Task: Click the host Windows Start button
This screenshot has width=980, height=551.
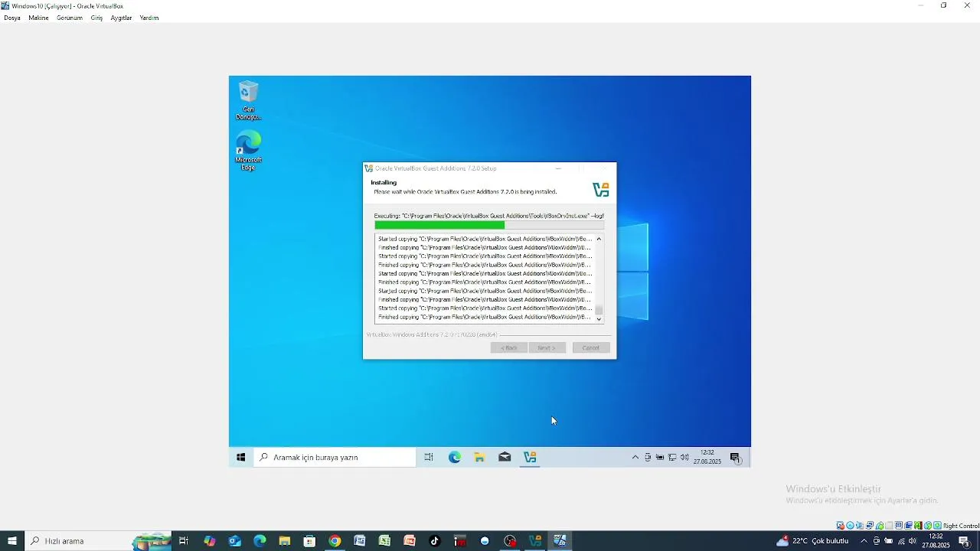Action: [11, 541]
